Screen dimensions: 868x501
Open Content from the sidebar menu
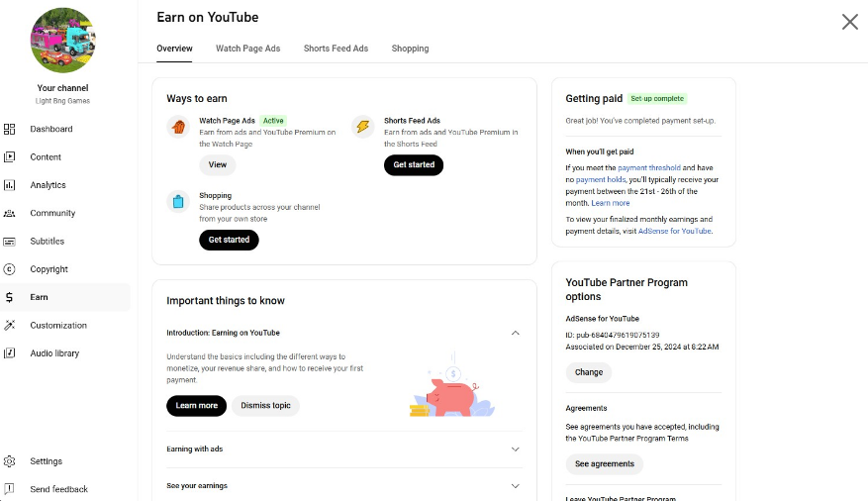65,157
